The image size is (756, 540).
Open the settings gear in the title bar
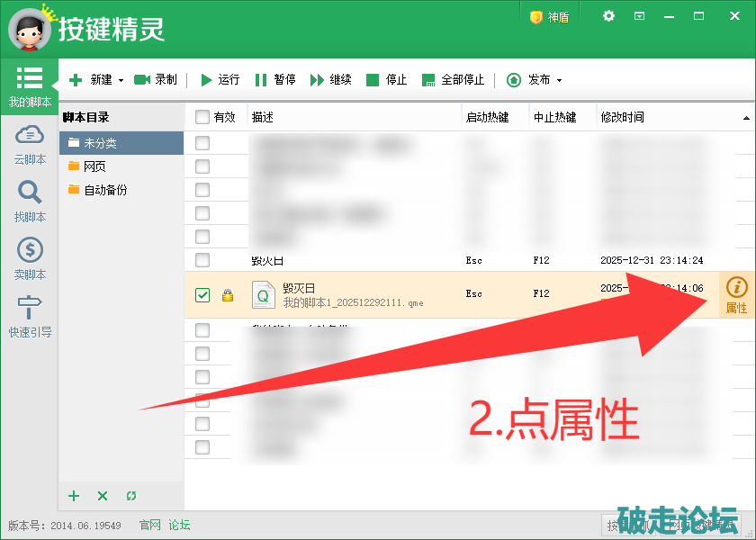click(x=609, y=16)
